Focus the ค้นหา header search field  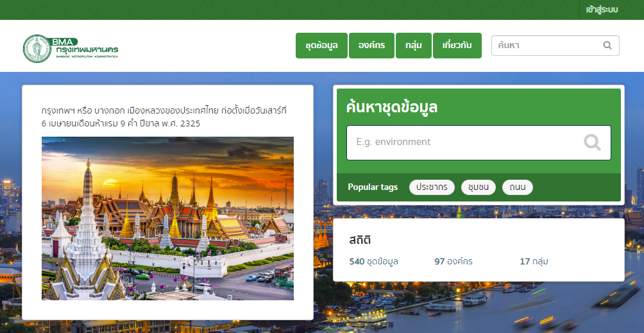545,46
